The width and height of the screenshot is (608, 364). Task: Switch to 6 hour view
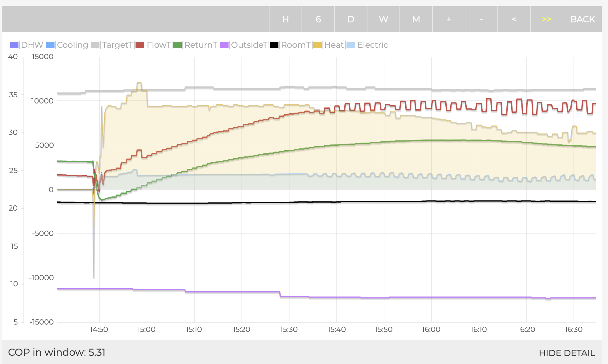click(318, 19)
